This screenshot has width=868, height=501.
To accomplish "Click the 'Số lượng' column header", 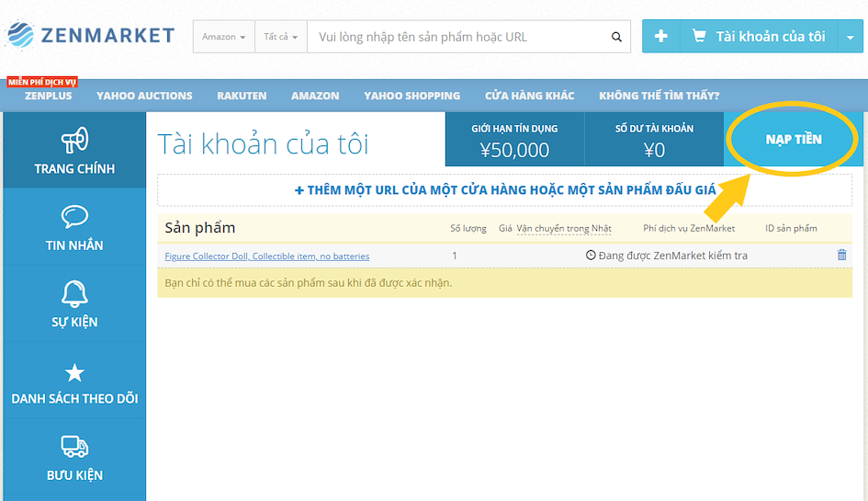I will [x=468, y=228].
